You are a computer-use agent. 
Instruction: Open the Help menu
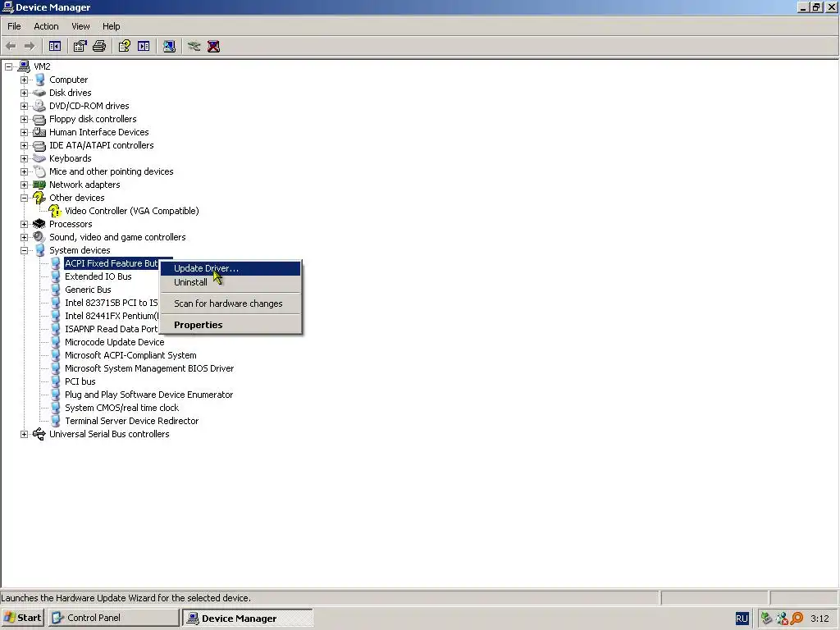pos(111,26)
